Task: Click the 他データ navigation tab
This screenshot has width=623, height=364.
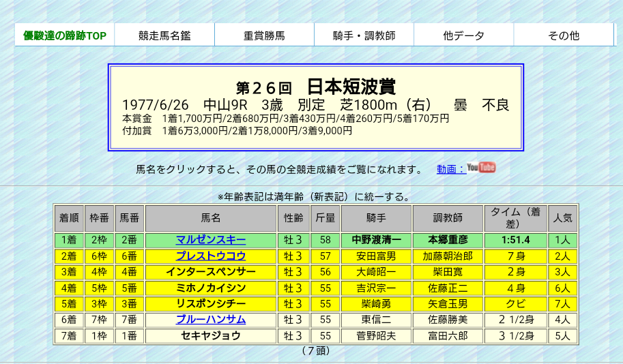Action: [463, 35]
